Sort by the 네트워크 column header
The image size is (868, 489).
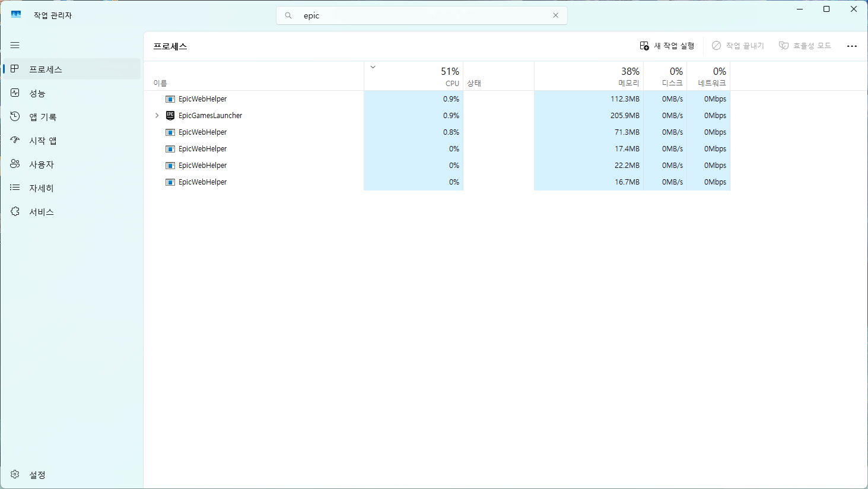(708, 76)
